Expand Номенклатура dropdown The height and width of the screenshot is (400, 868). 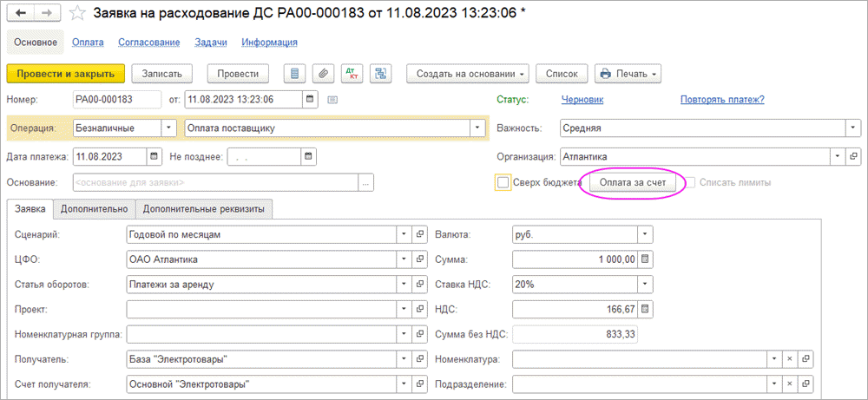point(774,359)
